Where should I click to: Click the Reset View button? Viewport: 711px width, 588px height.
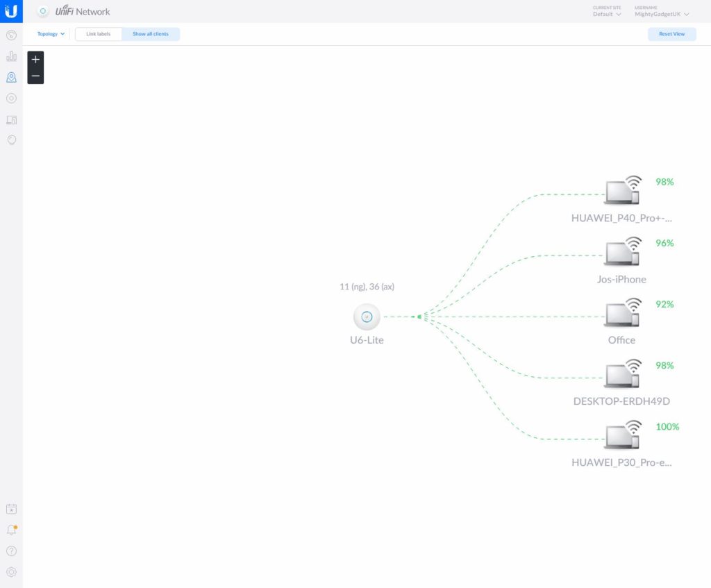[671, 34]
